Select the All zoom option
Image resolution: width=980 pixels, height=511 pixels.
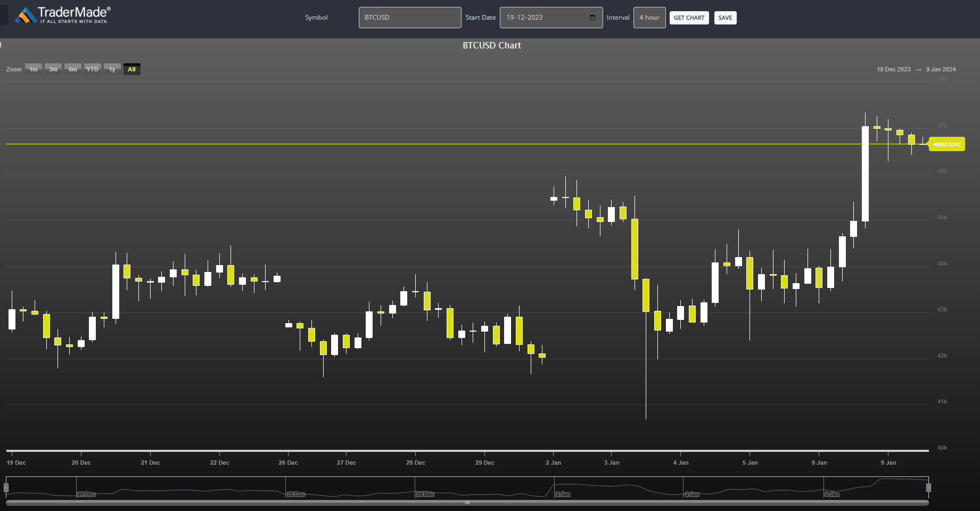(132, 69)
